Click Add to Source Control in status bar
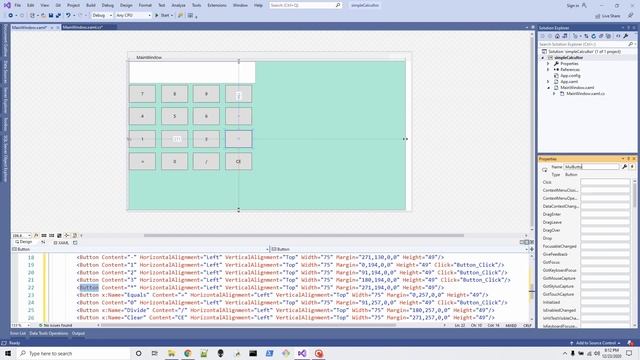This screenshot has height=360, width=640. coord(596,343)
